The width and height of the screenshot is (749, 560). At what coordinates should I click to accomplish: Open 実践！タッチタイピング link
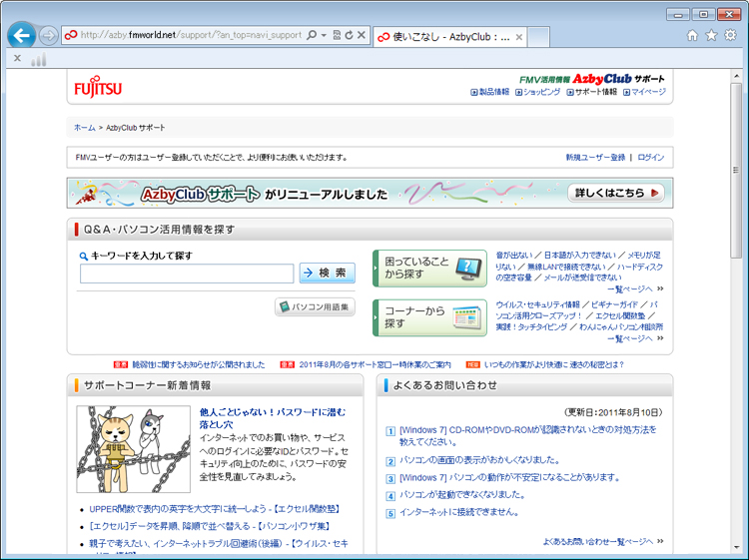pos(531,327)
